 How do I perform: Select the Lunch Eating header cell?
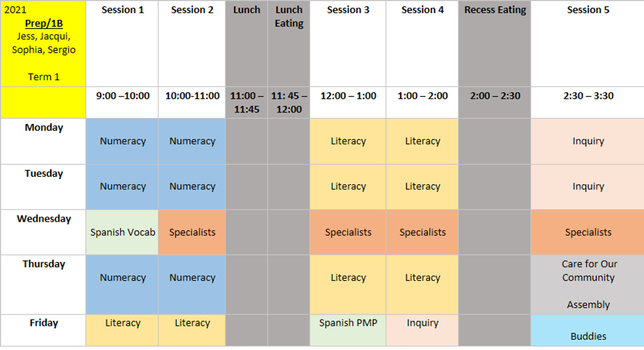[289, 43]
